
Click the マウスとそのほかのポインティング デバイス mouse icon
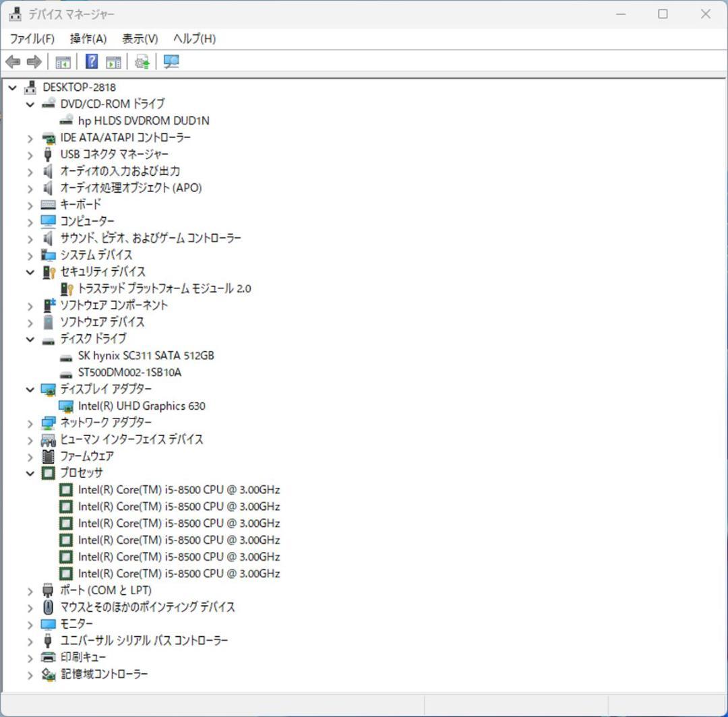(x=49, y=607)
